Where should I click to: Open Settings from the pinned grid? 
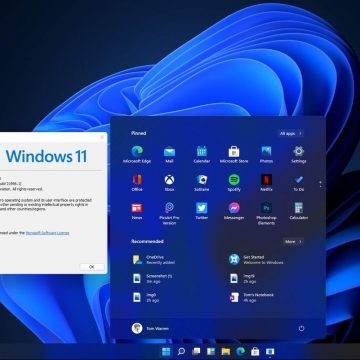299,154
